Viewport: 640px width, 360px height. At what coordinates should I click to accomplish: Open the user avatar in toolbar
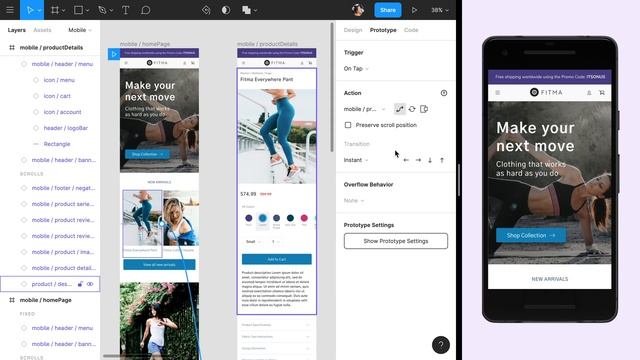pyautogui.click(x=358, y=10)
